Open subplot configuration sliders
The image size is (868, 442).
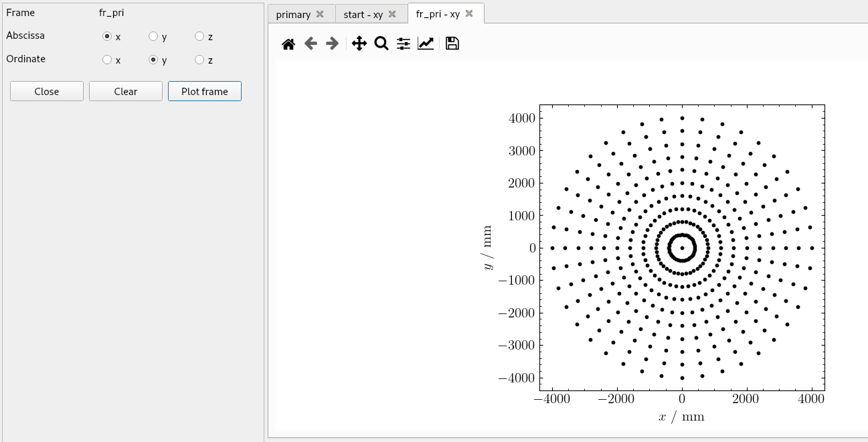(403, 43)
